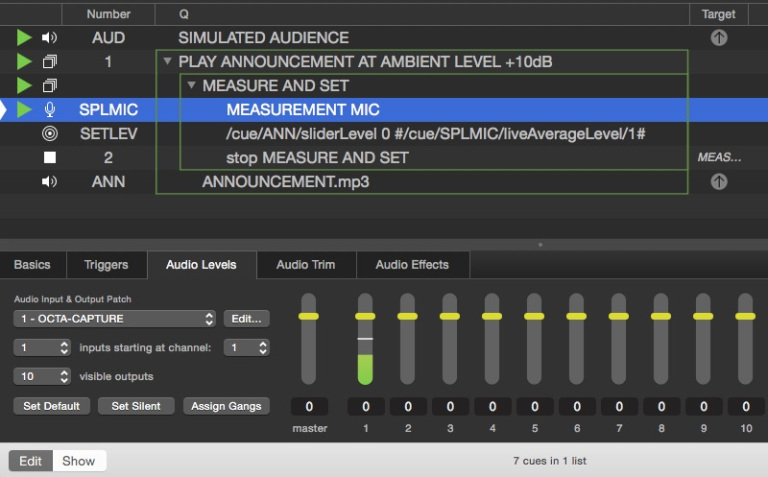Image resolution: width=768 pixels, height=477 pixels.
Task: Switch to Show mode
Action: [78, 461]
